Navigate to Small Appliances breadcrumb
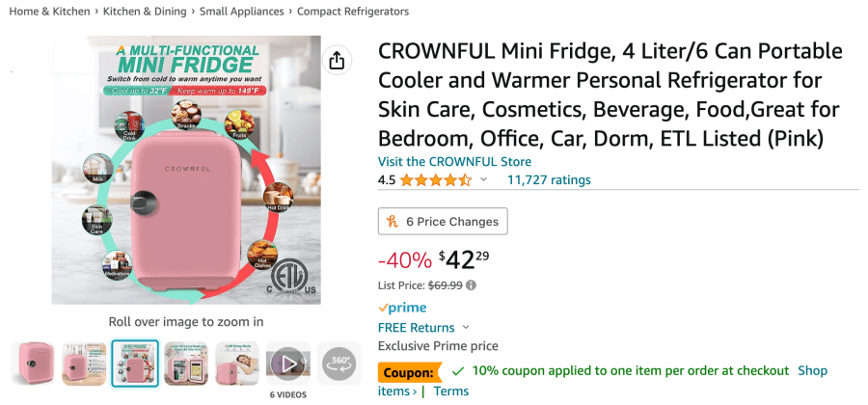This screenshot has width=868, height=405. 241,12
